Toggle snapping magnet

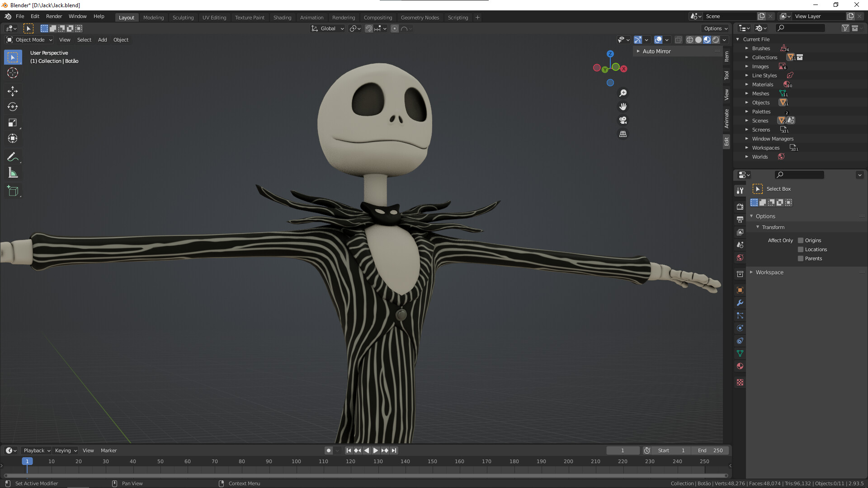(x=369, y=28)
